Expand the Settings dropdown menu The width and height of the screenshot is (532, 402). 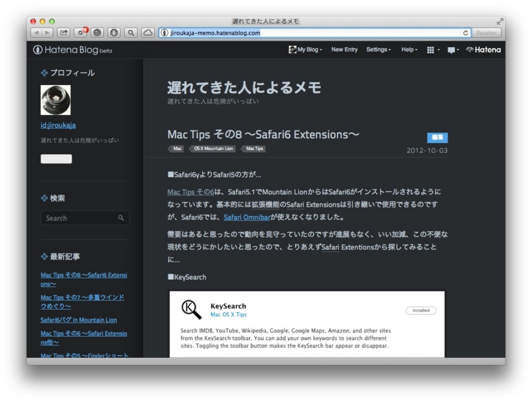(378, 49)
